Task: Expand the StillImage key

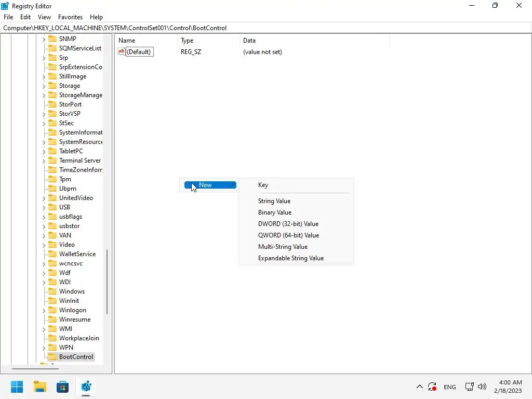Action: (44, 77)
